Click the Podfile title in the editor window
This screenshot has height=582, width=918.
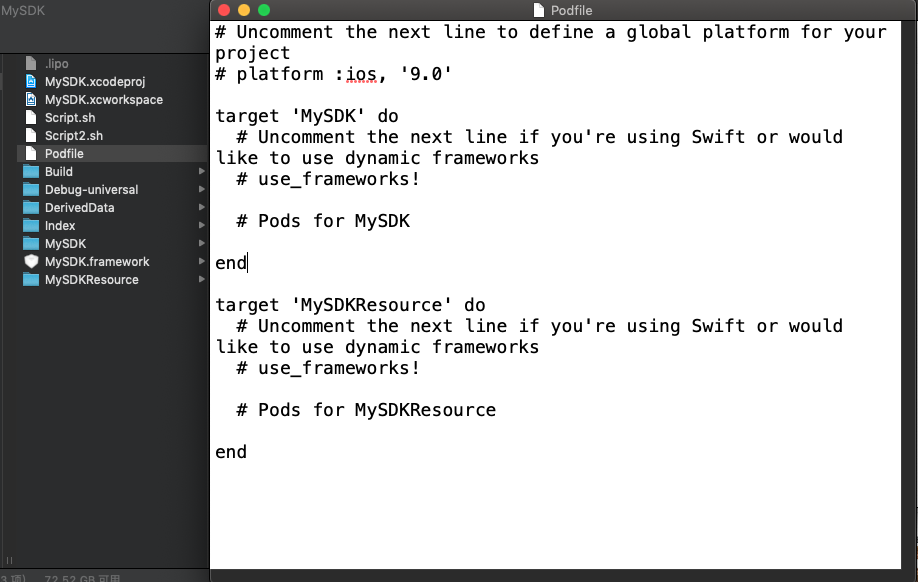coord(573,11)
